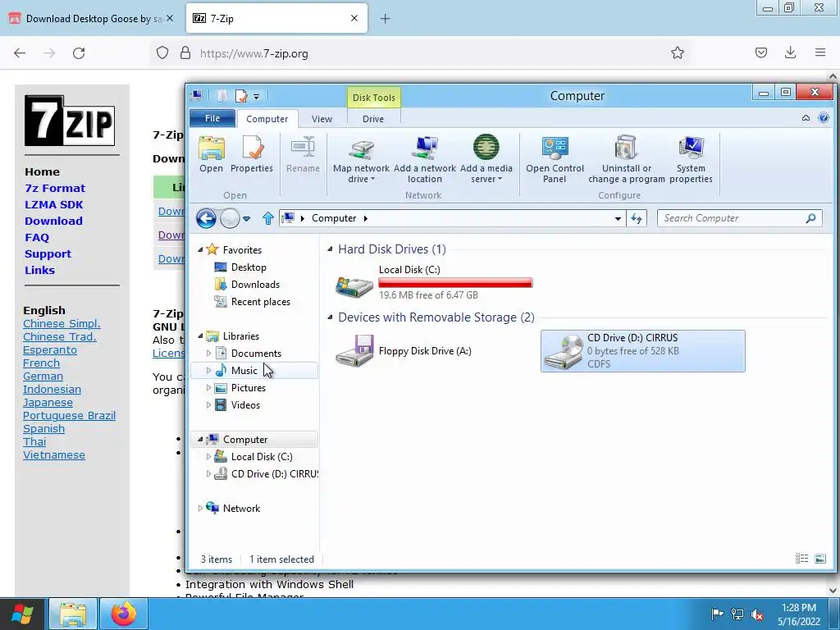The width and height of the screenshot is (840, 630).
Task: Open the Firefox downloads panel
Action: click(790, 52)
